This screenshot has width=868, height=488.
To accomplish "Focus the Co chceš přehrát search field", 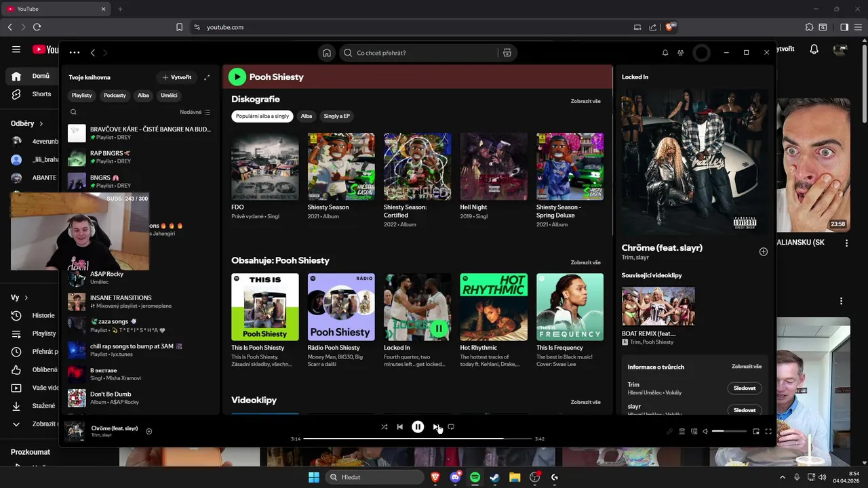I will pyautogui.click(x=418, y=53).
